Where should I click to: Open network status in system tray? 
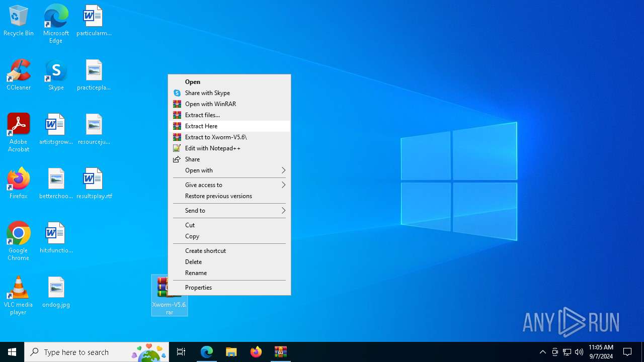point(567,352)
